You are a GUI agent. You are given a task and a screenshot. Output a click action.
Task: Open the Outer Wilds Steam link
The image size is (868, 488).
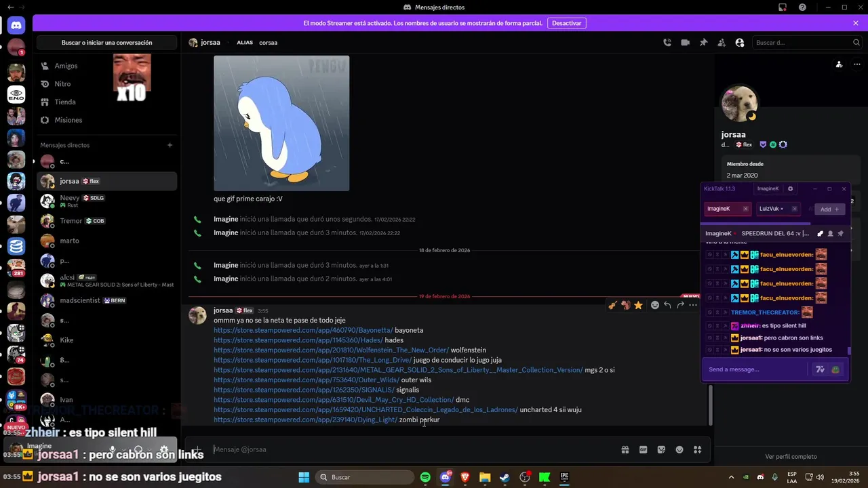pyautogui.click(x=307, y=380)
